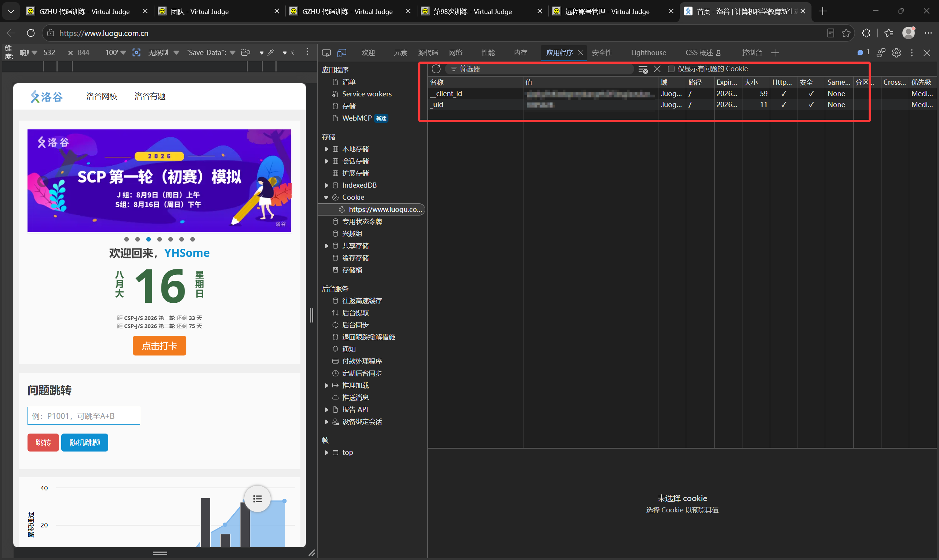Click the browser page refresh icon
The image size is (939, 560).
(31, 33)
